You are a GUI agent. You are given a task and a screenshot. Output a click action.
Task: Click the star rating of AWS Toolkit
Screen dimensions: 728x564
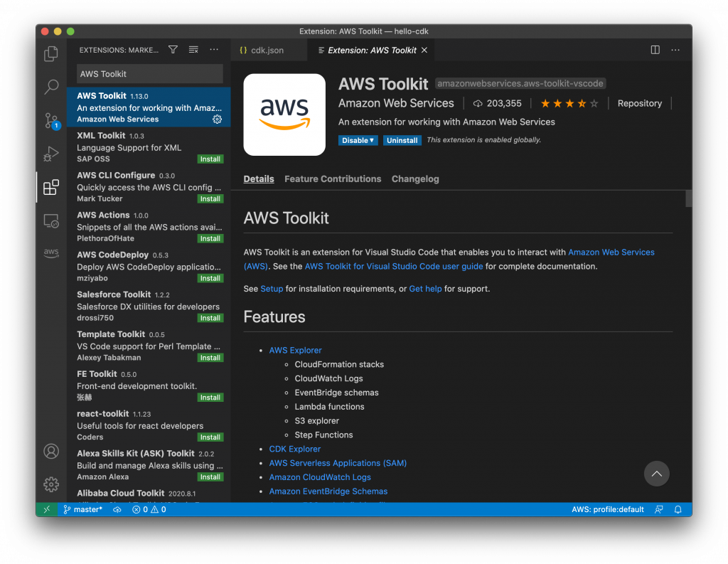[x=569, y=103]
